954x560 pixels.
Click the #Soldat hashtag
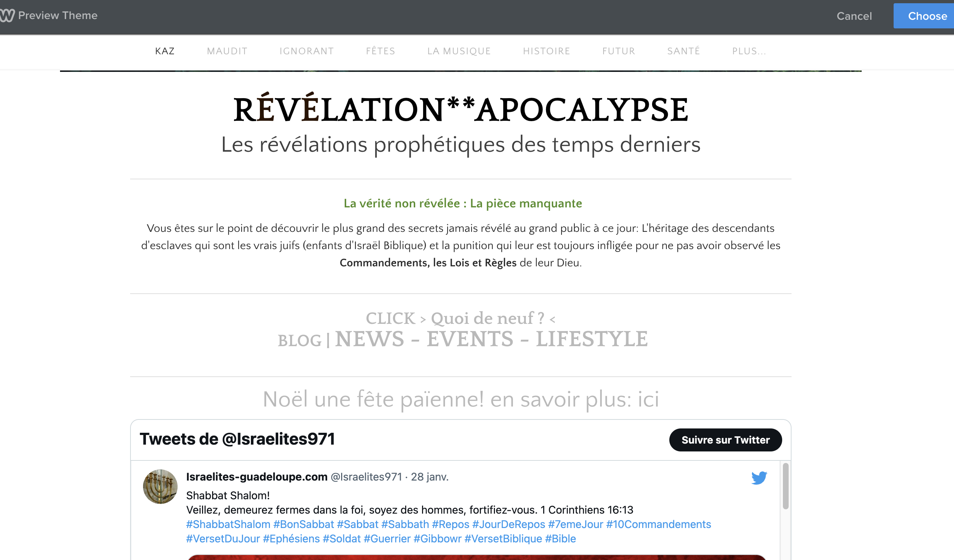coord(341,539)
